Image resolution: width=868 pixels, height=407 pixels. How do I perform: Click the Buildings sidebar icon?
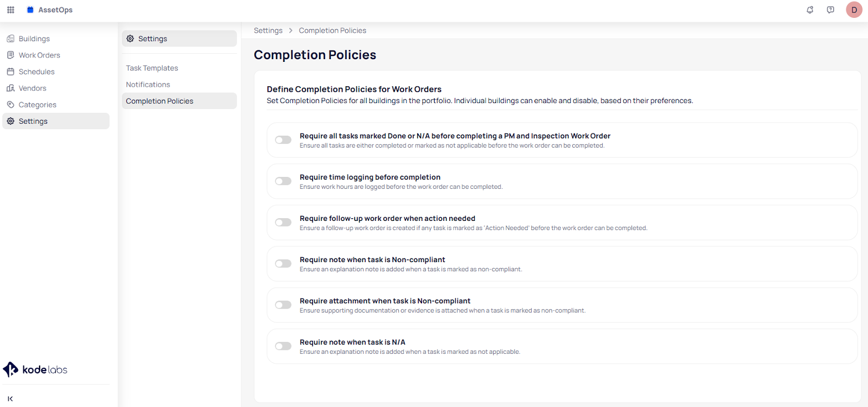tap(10, 39)
